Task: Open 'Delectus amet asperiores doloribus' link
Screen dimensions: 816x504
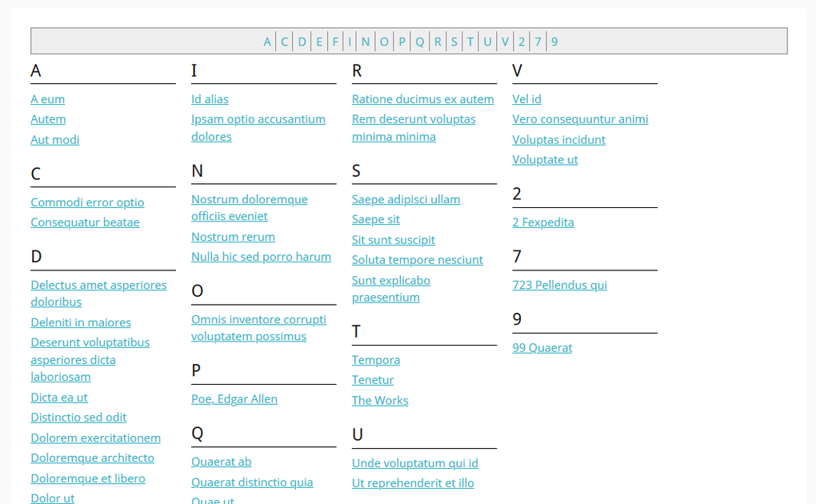Action: [98, 285]
